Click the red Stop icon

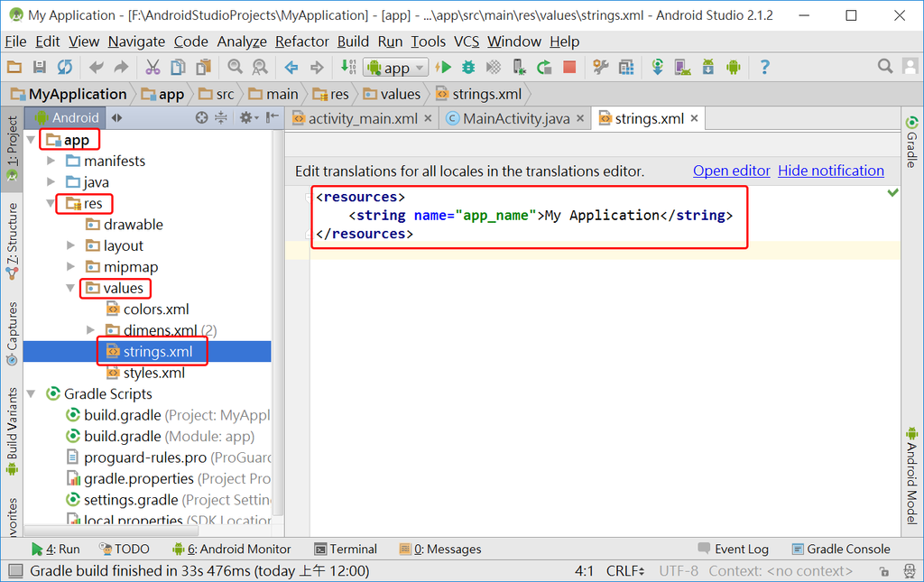click(569, 67)
